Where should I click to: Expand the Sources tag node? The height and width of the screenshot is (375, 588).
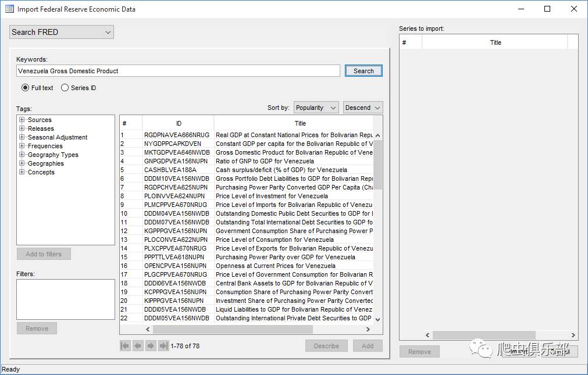tap(22, 120)
